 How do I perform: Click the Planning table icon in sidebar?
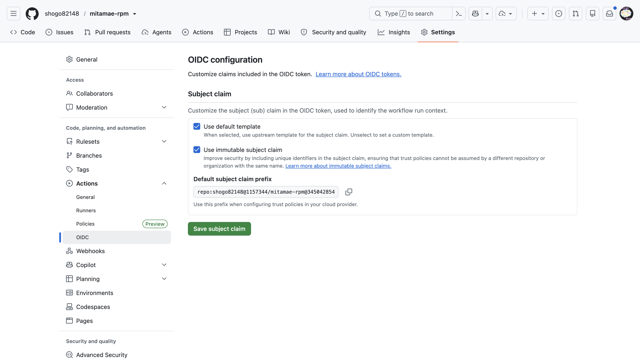coord(69,279)
